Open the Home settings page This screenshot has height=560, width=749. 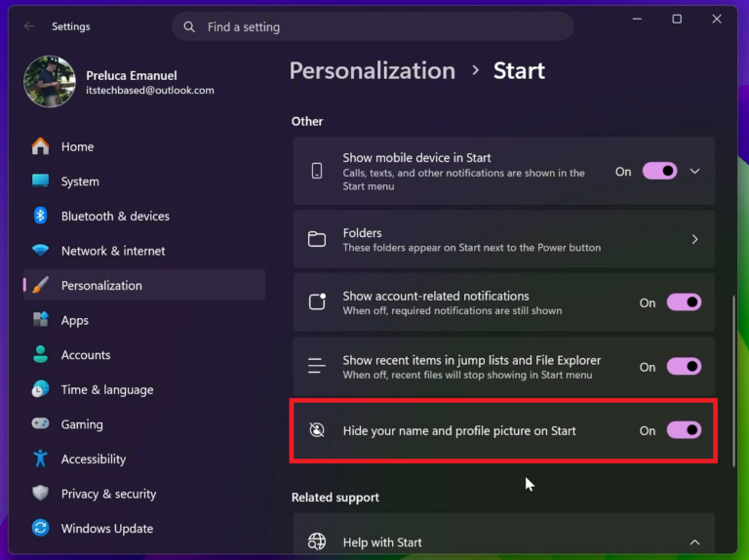tap(144, 146)
